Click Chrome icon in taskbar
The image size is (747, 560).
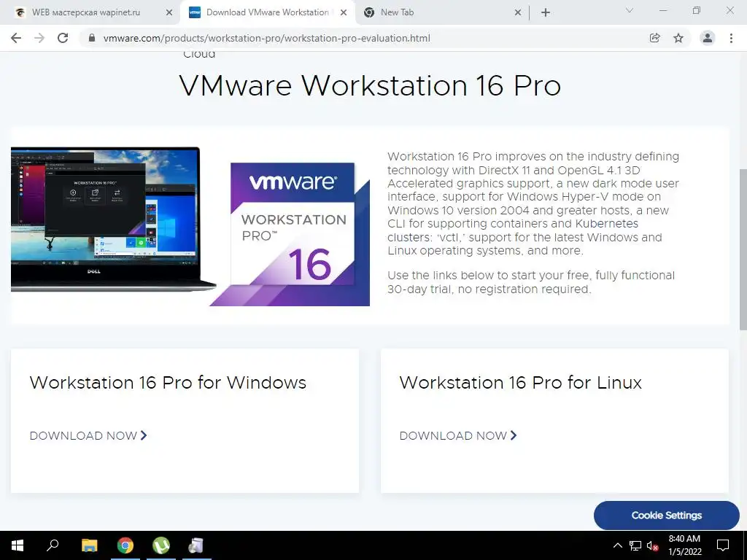click(125, 545)
